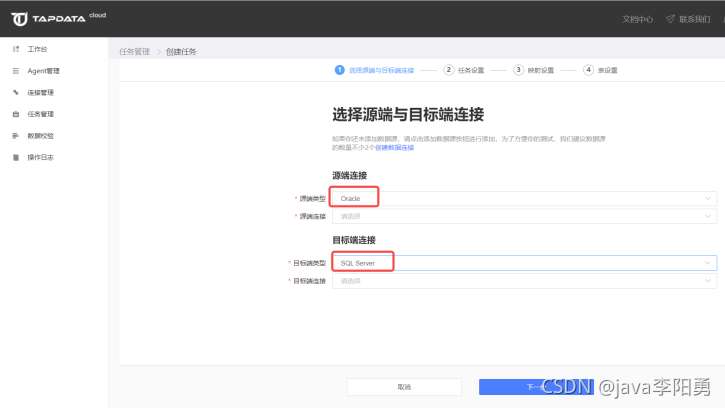Click the 操作日志 sidebar icon
The image size is (725, 408).
[x=16, y=158]
